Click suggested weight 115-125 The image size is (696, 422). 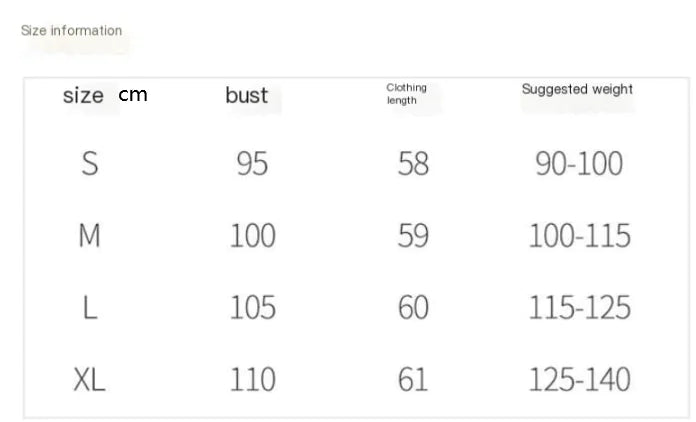(x=579, y=308)
